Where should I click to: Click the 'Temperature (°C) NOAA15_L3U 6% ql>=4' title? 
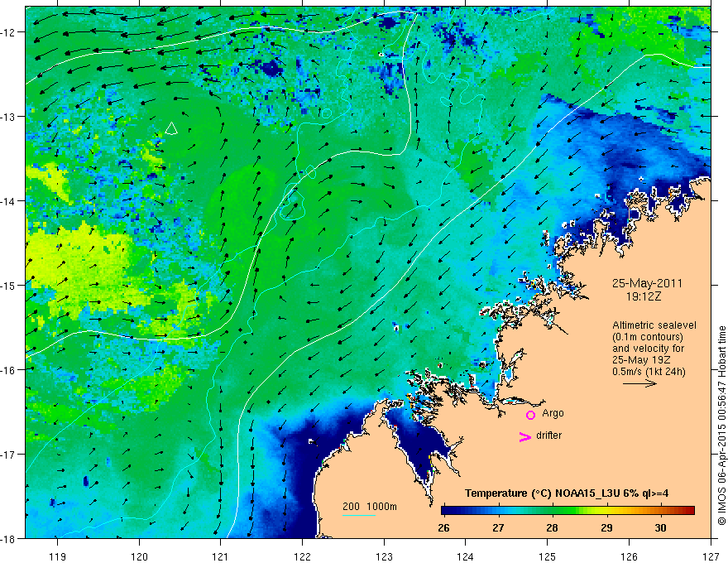coord(567,493)
